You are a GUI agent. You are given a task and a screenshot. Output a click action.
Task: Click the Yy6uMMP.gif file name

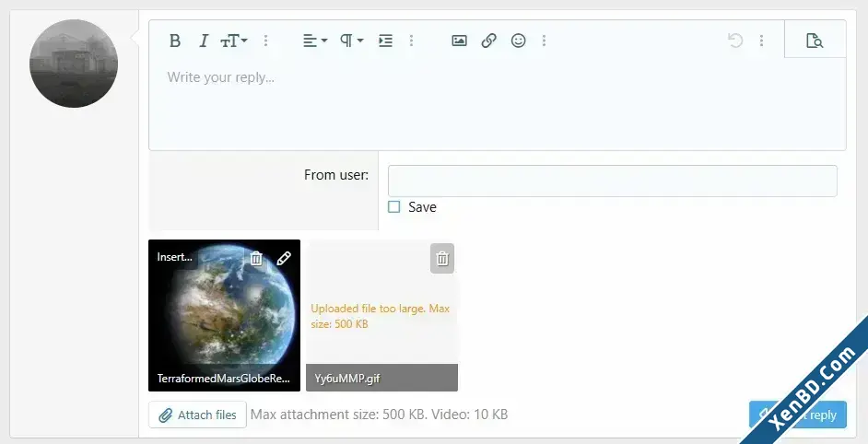(x=347, y=379)
